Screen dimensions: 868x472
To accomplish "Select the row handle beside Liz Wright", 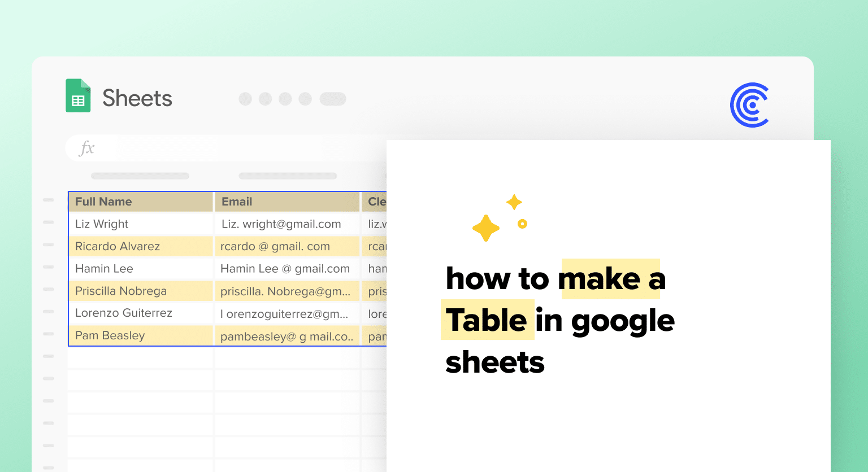I will (x=49, y=222).
